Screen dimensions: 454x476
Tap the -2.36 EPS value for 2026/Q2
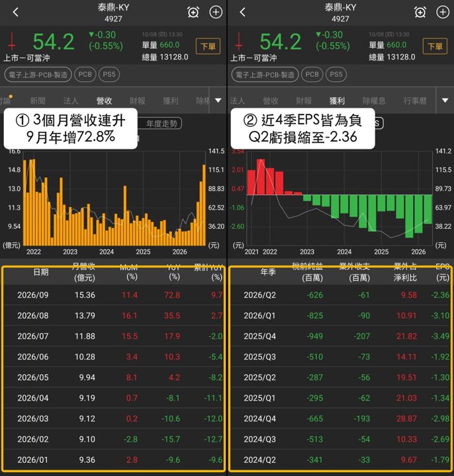(440, 295)
